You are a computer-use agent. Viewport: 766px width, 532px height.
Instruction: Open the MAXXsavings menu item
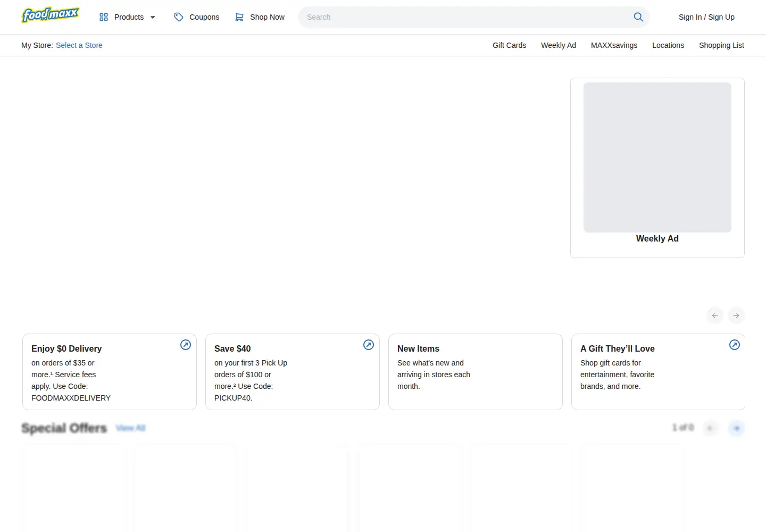(x=614, y=45)
